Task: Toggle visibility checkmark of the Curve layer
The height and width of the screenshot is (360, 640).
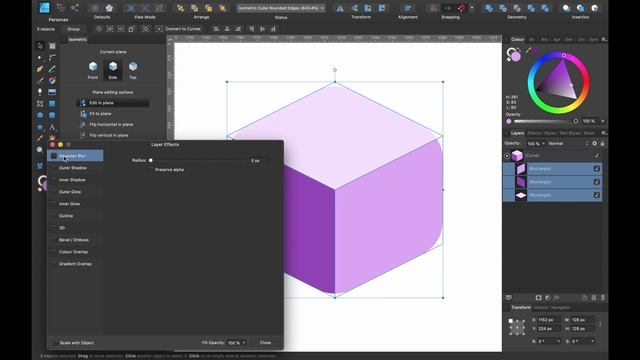Action: [597, 156]
